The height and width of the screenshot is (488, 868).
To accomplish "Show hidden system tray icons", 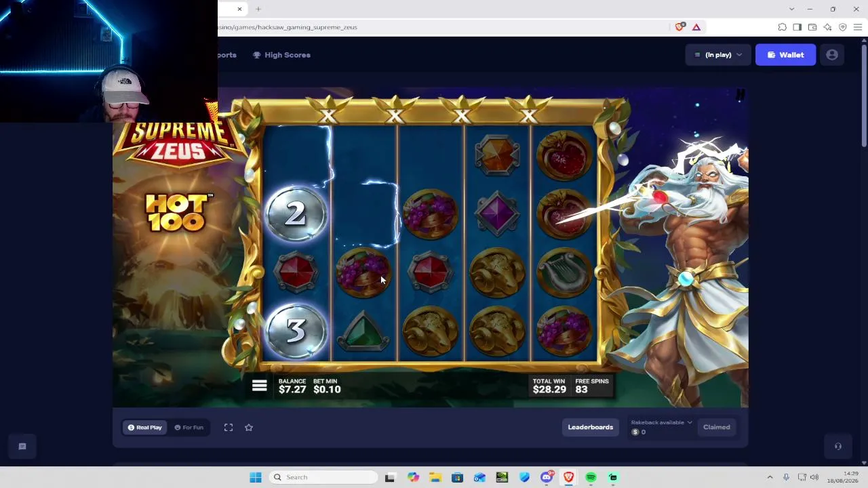I will pyautogui.click(x=770, y=477).
